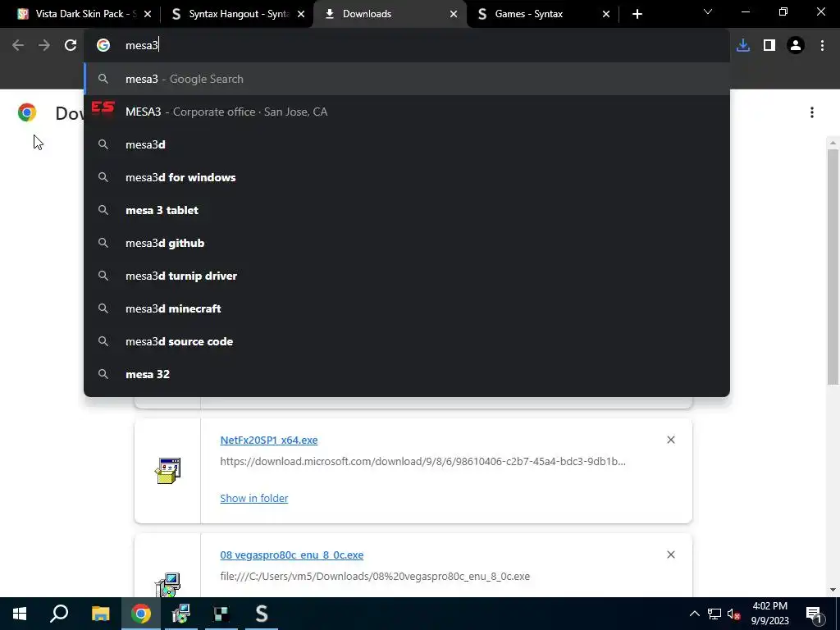Open the Windows Start menu
This screenshot has height=630, width=840.
click(x=20, y=614)
